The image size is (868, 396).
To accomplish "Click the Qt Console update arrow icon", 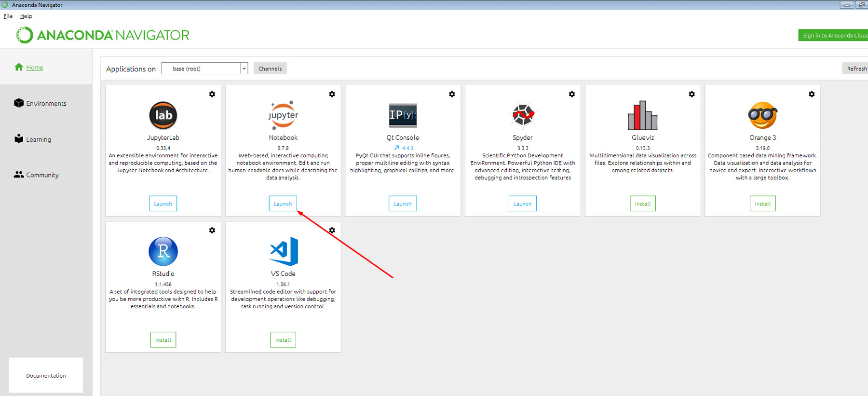I will 396,148.
